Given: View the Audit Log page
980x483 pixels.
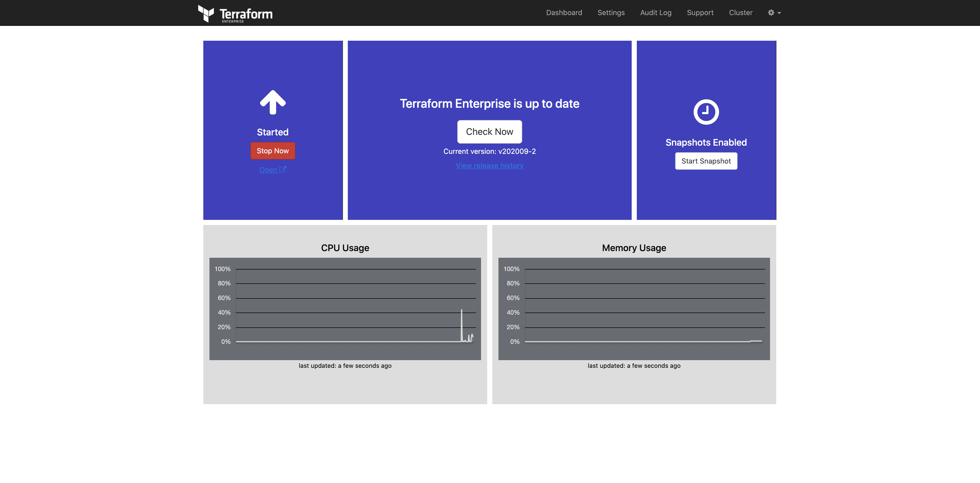Looking at the screenshot, I should [655, 13].
